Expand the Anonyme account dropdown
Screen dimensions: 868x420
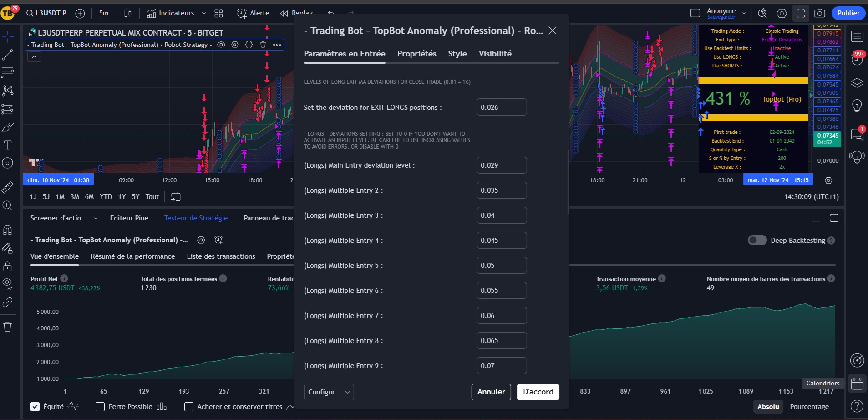pyautogui.click(x=744, y=13)
